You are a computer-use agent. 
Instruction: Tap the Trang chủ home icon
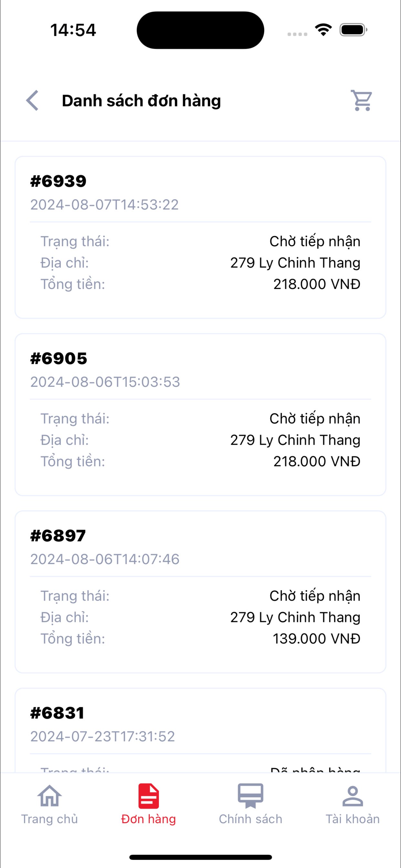click(x=49, y=796)
